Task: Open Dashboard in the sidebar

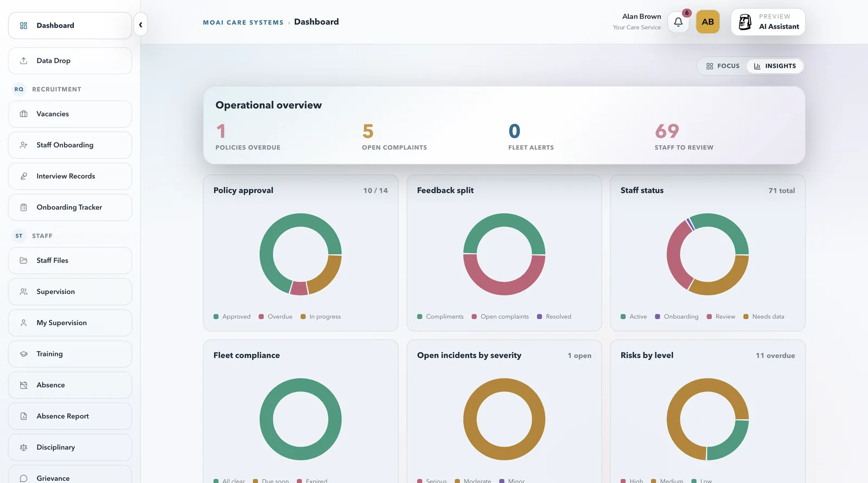Action: tap(70, 25)
